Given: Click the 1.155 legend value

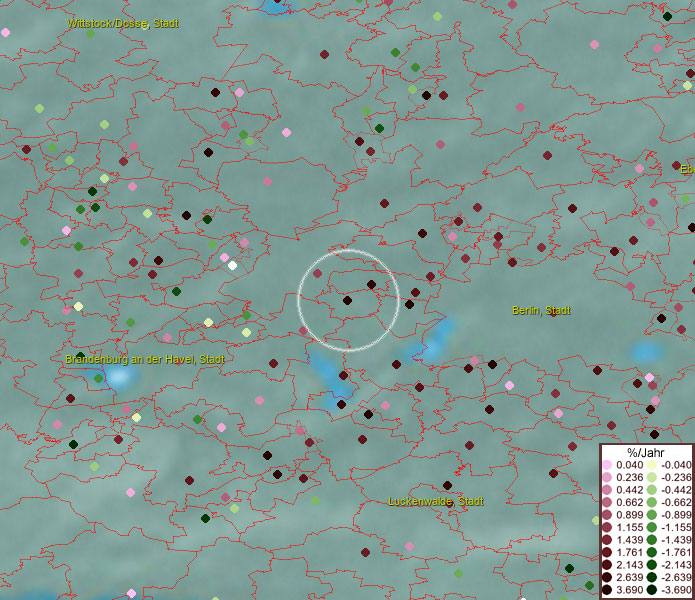Looking at the screenshot, I should click(629, 527).
